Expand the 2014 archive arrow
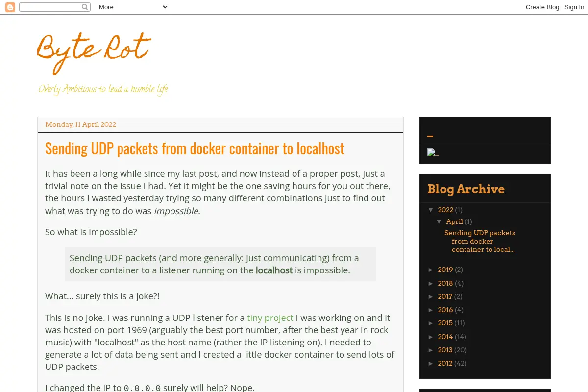The image size is (588, 392). point(431,337)
